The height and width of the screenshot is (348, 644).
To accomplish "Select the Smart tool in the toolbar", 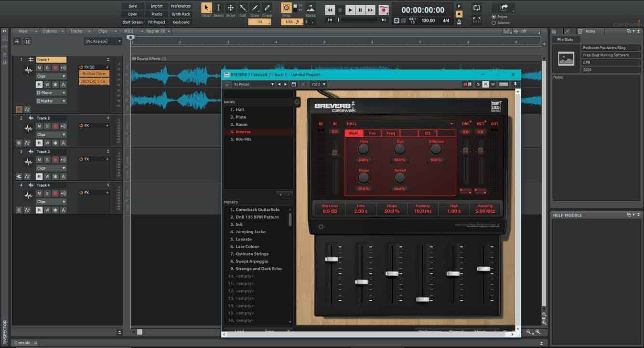I will click(206, 8).
